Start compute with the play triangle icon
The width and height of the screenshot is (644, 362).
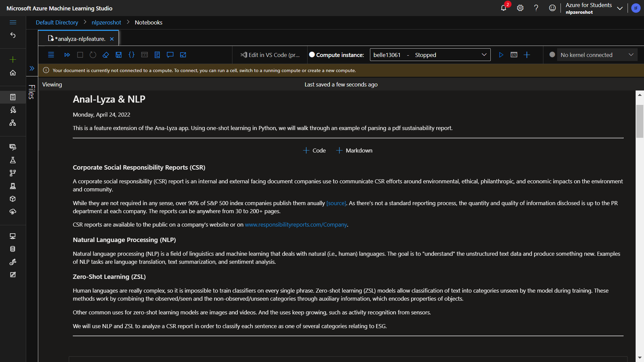pyautogui.click(x=501, y=55)
